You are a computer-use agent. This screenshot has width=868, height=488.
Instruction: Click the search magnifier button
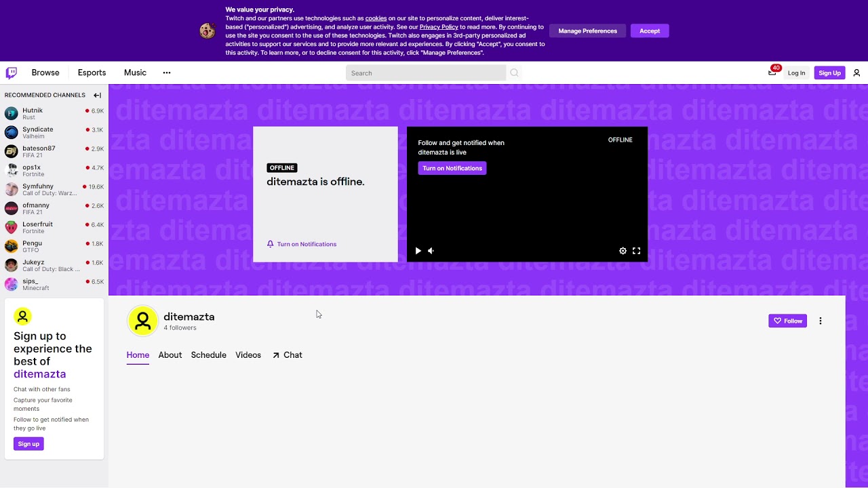(x=514, y=73)
